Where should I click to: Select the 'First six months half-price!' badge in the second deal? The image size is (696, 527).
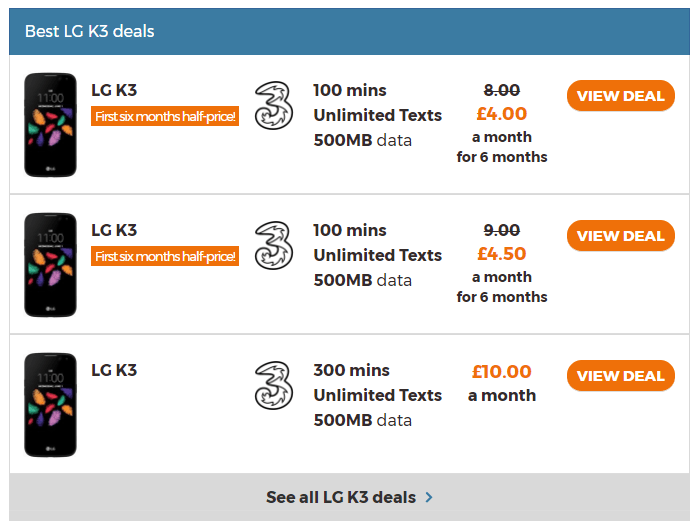coord(165,256)
